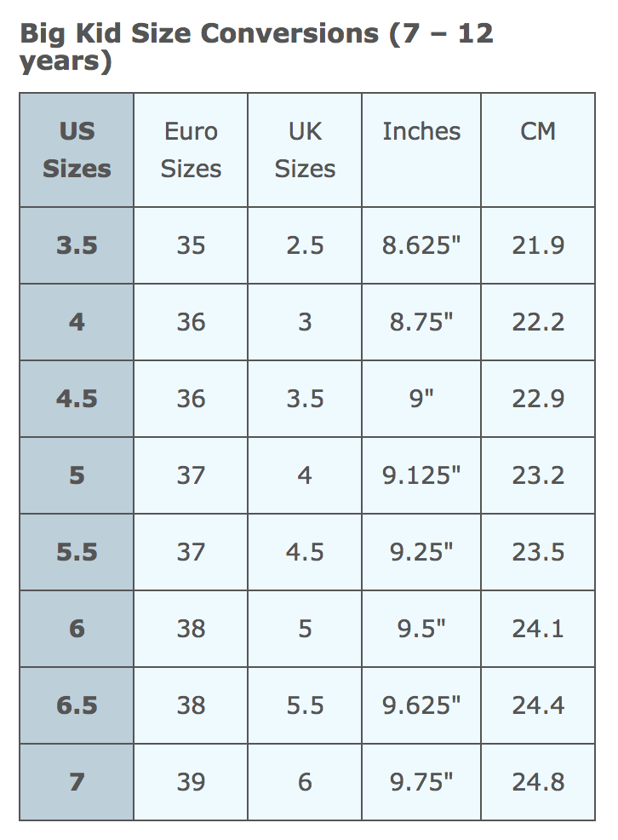The image size is (618, 840).
Task: Select the US size 6.5 cell
Action: coord(77,705)
